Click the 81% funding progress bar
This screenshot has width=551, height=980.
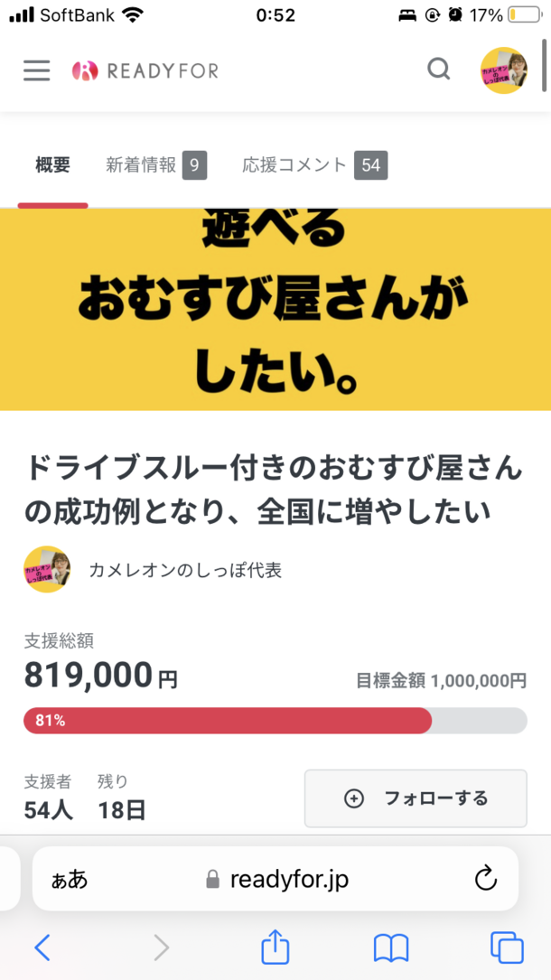point(275,720)
